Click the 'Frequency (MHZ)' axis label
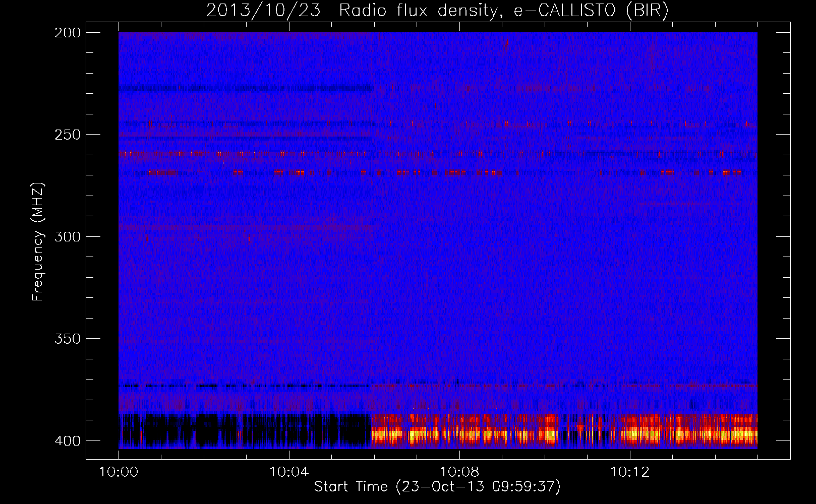Screen dimensions: 816x504 [38, 241]
